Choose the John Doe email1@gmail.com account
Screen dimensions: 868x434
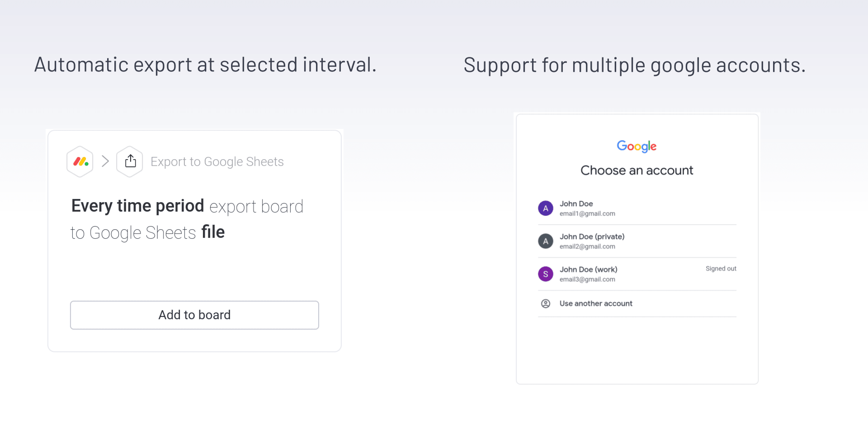pos(637,208)
